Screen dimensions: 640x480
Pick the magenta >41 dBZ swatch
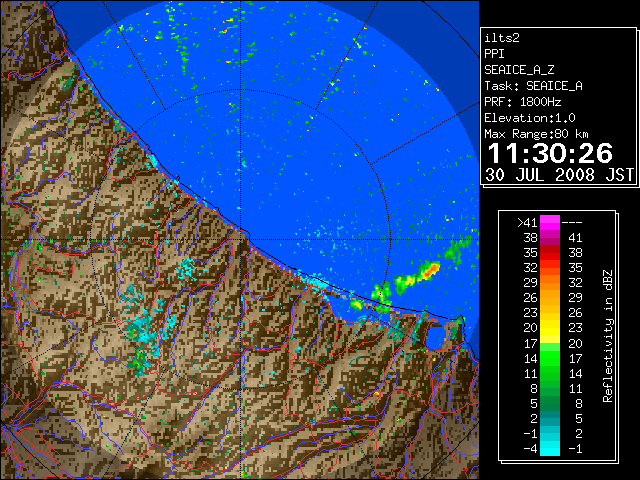pos(550,223)
